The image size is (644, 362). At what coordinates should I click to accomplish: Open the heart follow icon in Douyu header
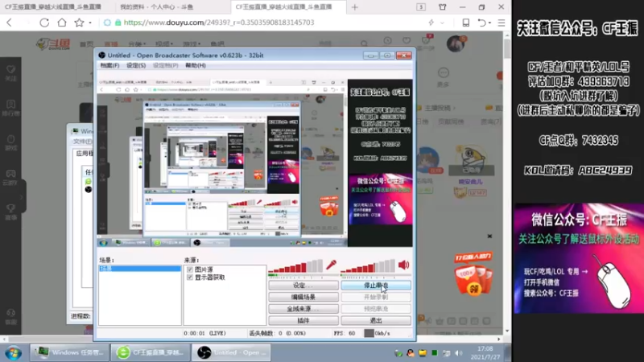[x=407, y=41]
